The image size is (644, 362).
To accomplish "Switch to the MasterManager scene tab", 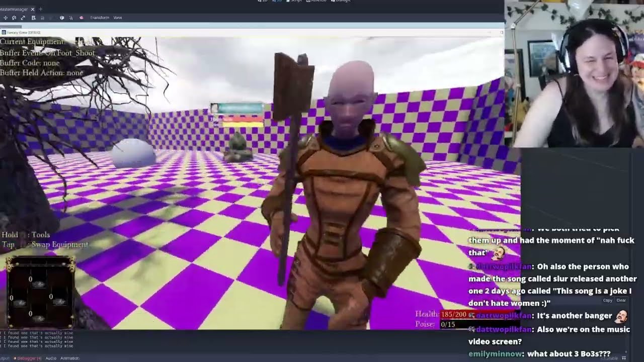I will pos(14,9).
